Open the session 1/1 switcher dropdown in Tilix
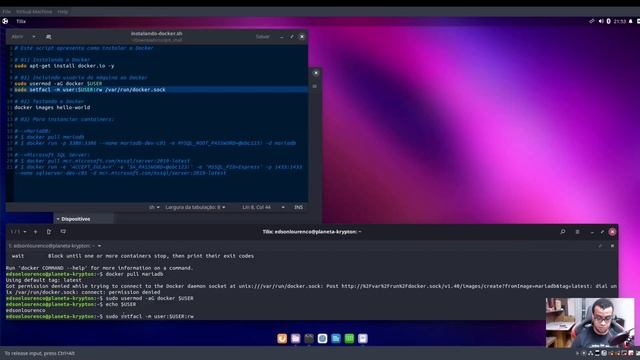The width and height of the screenshot is (640, 360). (x=18, y=232)
